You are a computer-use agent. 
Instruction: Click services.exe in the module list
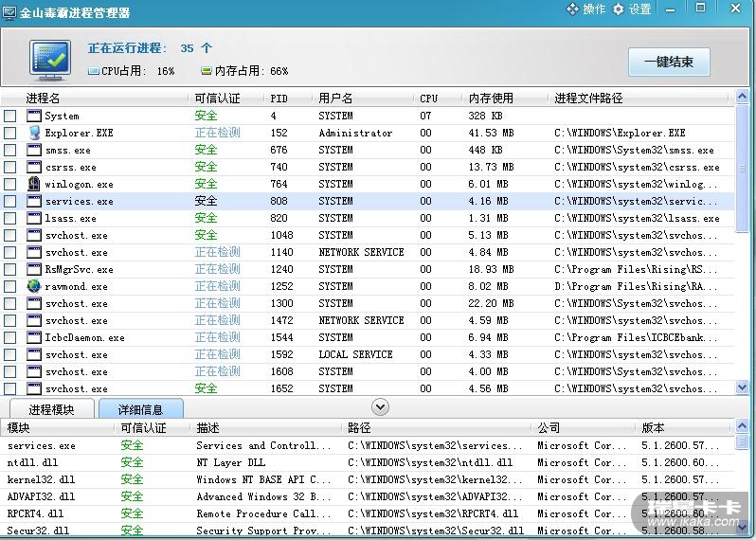[x=42, y=445]
